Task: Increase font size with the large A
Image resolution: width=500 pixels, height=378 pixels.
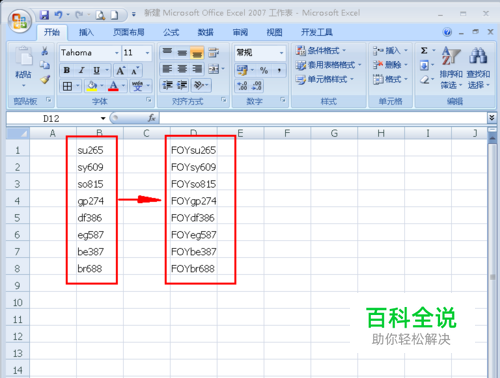Action: (x=120, y=70)
